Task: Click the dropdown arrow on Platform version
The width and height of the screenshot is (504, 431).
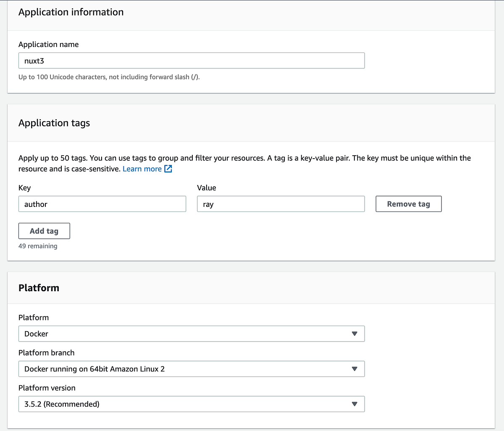Action: (x=355, y=404)
